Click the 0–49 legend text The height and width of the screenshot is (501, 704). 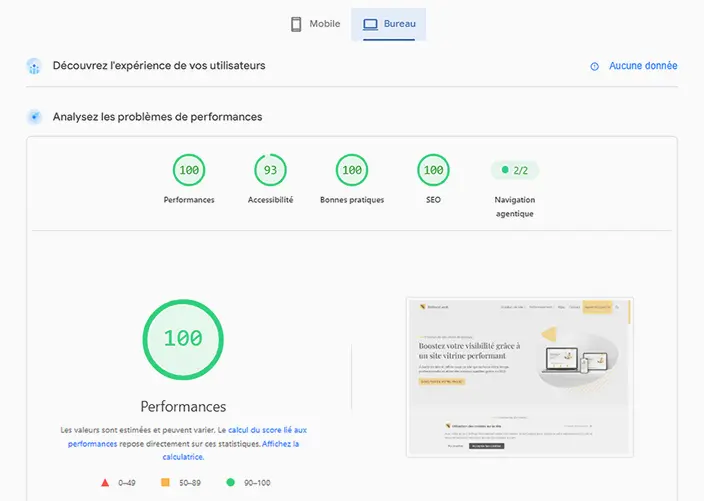click(x=127, y=483)
